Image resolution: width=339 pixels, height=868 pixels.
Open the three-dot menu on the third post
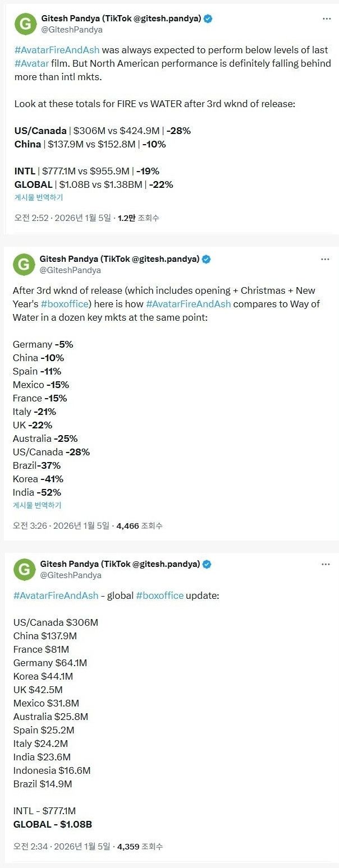pyautogui.click(x=325, y=564)
